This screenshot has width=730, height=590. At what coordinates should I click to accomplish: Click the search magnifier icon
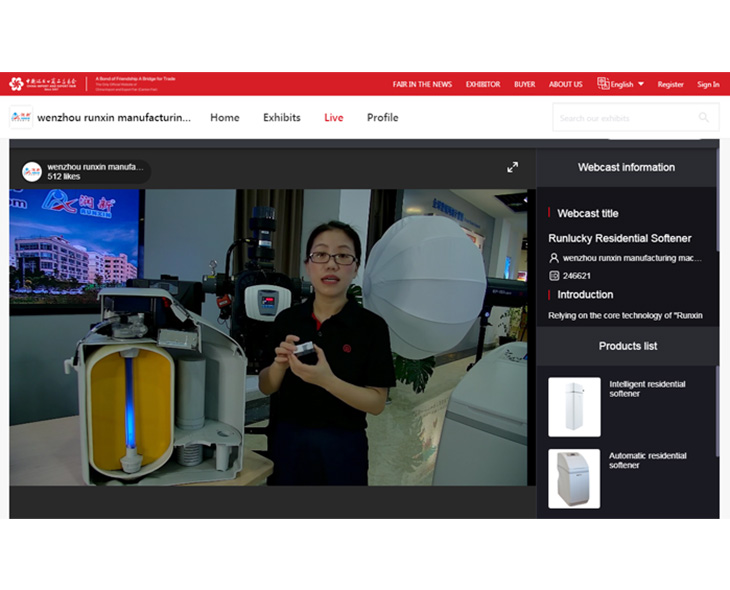pos(704,118)
